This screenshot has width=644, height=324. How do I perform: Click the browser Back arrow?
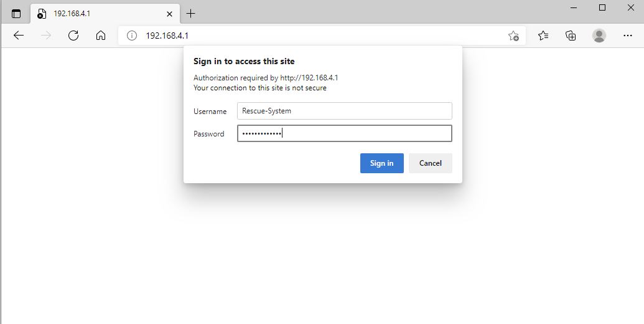19,36
